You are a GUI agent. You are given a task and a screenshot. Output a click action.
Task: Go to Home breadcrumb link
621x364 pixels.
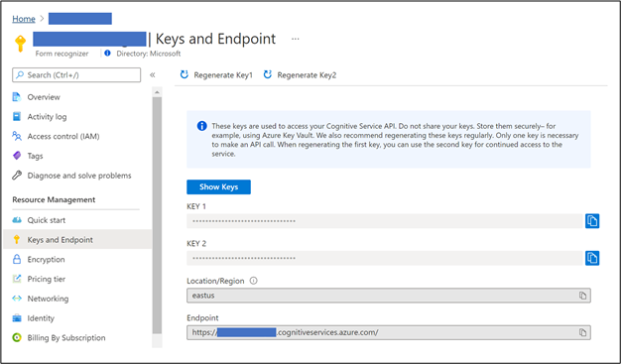24,19
